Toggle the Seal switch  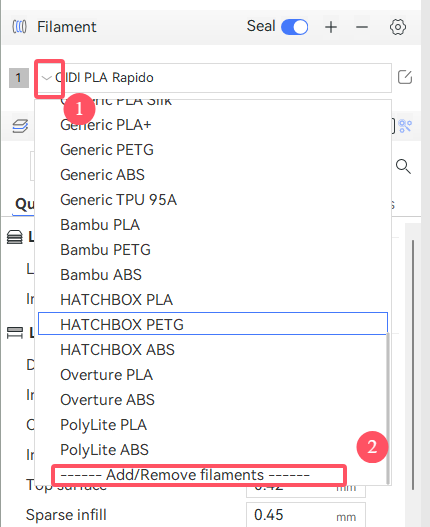(x=295, y=27)
